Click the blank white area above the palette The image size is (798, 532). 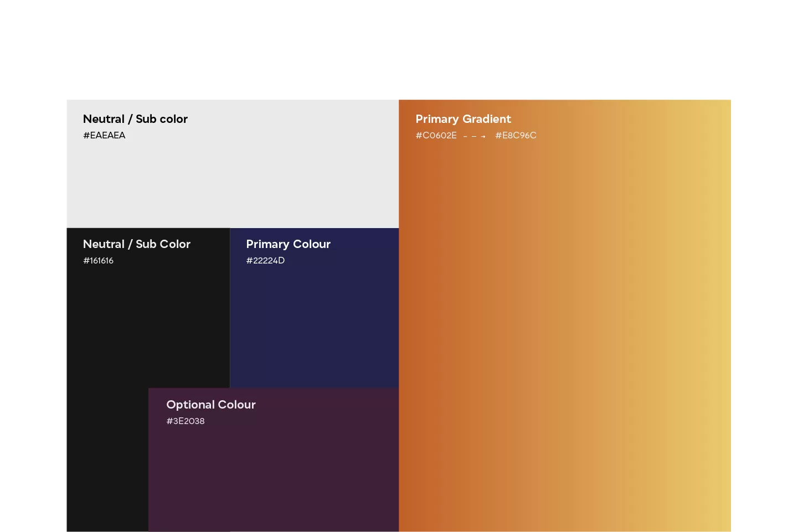399,50
